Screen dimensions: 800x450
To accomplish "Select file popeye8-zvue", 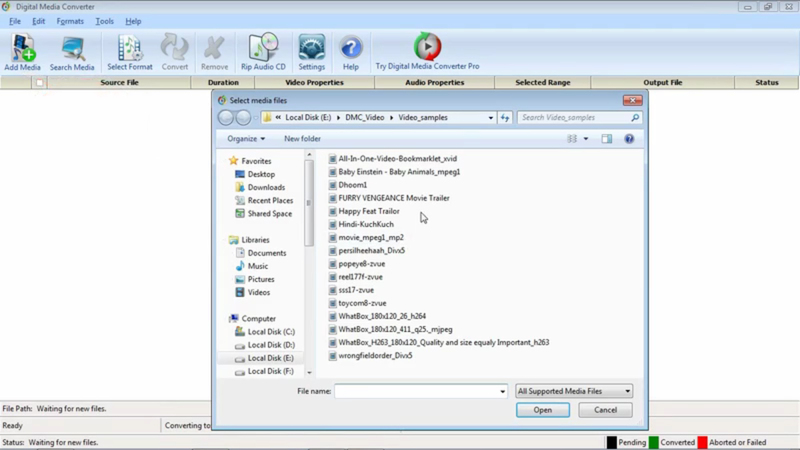I will pyautogui.click(x=357, y=264).
